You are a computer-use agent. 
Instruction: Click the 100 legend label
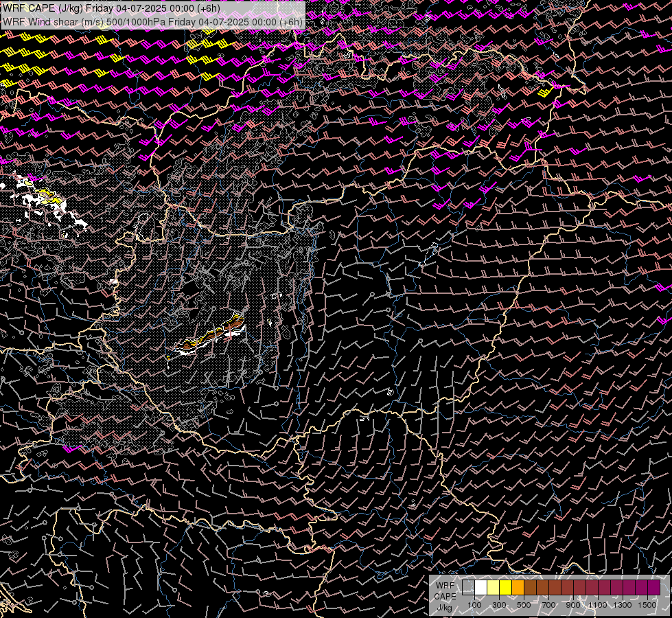474,605
